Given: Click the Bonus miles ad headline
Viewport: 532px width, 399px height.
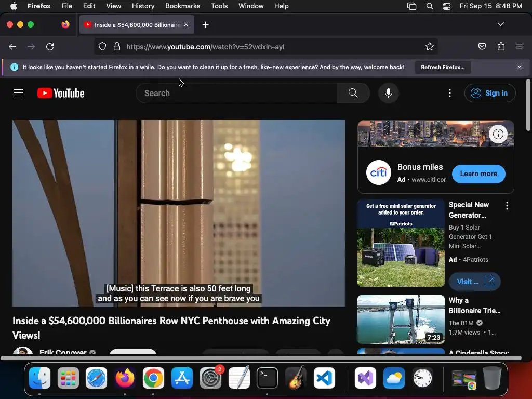Looking at the screenshot, I should pos(420,167).
